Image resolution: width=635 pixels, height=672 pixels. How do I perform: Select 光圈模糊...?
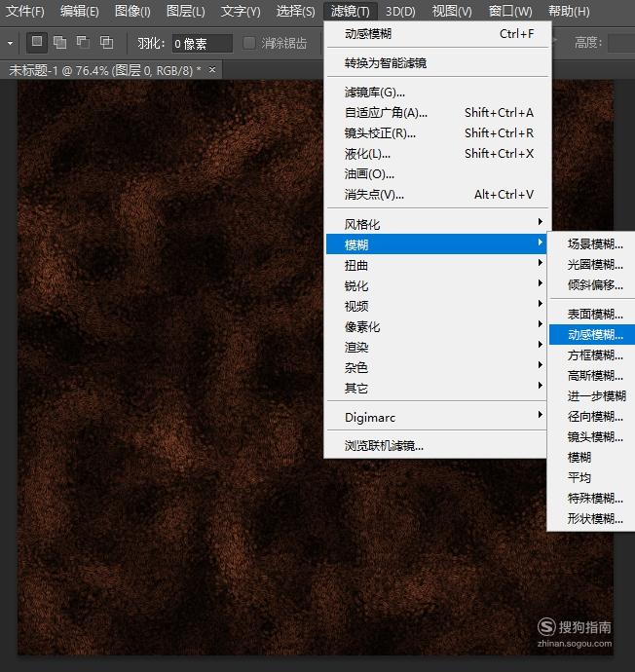pyautogui.click(x=592, y=265)
